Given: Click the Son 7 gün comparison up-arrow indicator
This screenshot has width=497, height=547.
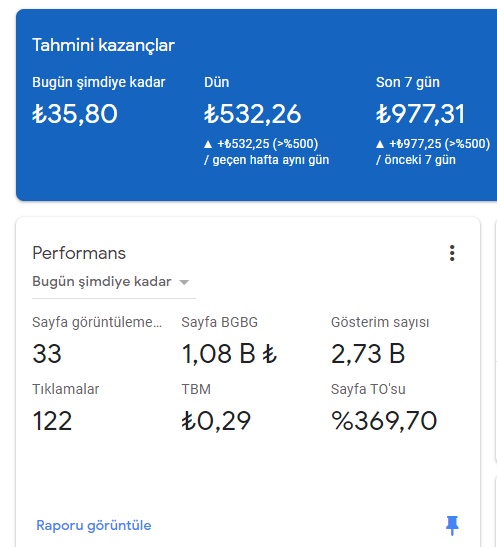Looking at the screenshot, I should pos(380,144).
